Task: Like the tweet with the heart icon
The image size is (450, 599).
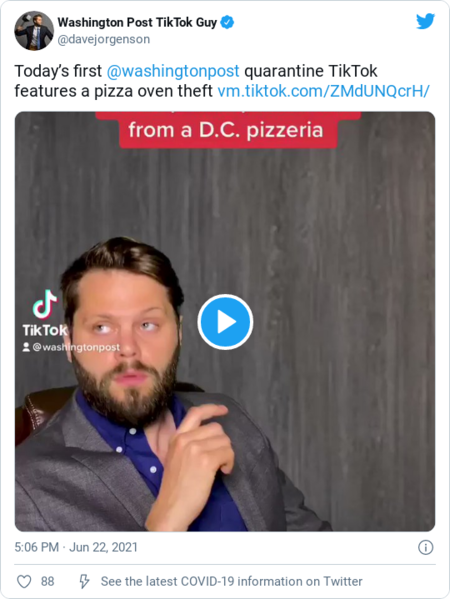Action: click(x=24, y=581)
